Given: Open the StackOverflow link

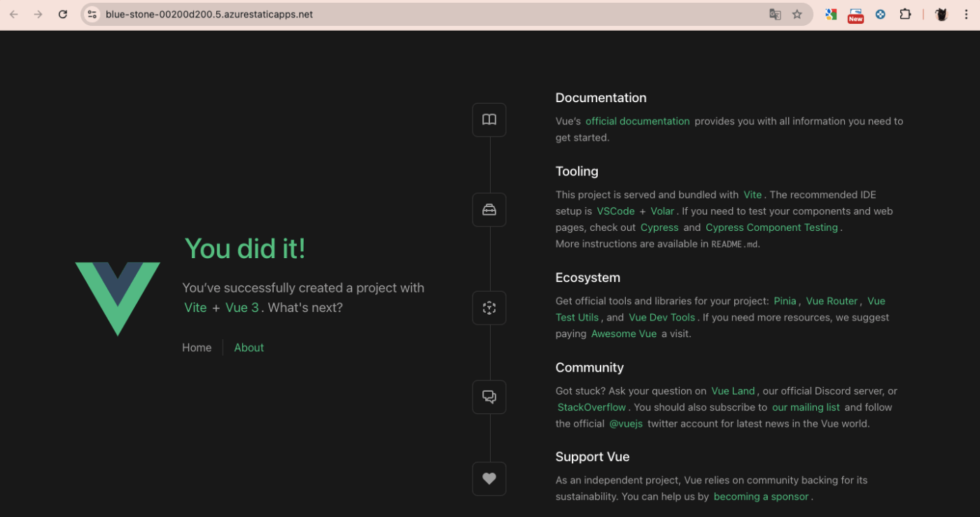Looking at the screenshot, I should coord(591,407).
